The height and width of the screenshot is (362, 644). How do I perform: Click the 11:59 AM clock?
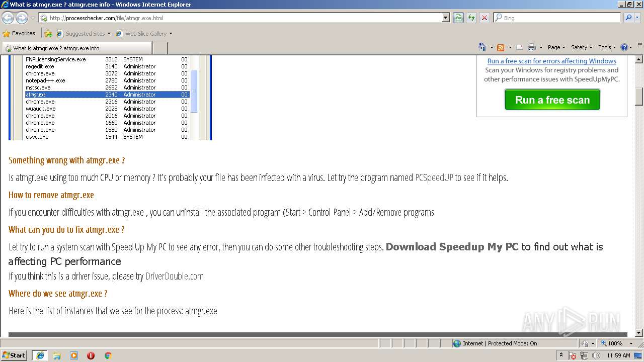[x=618, y=355]
